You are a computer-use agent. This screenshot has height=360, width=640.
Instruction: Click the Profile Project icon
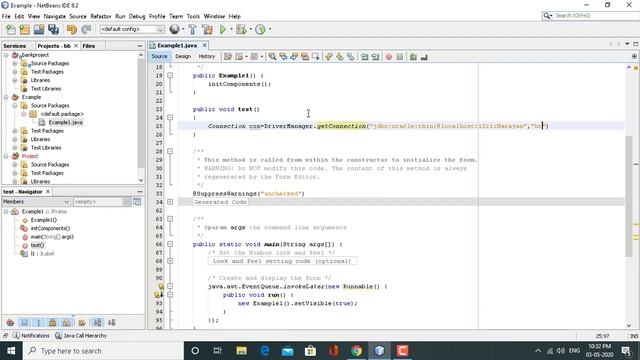click(260, 29)
